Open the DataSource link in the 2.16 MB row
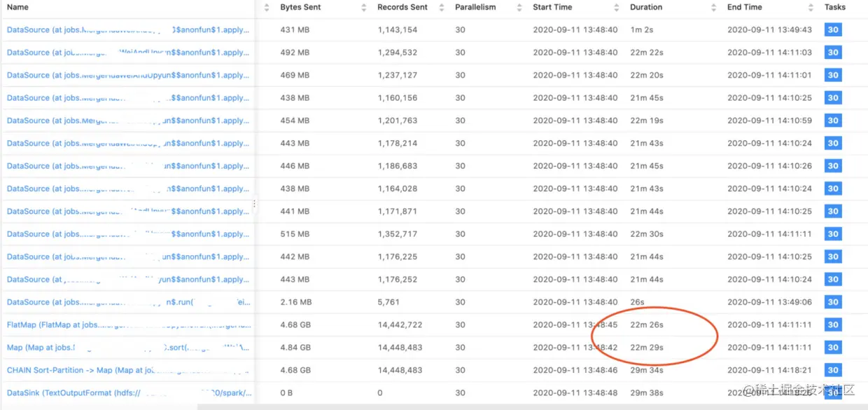 click(x=129, y=302)
